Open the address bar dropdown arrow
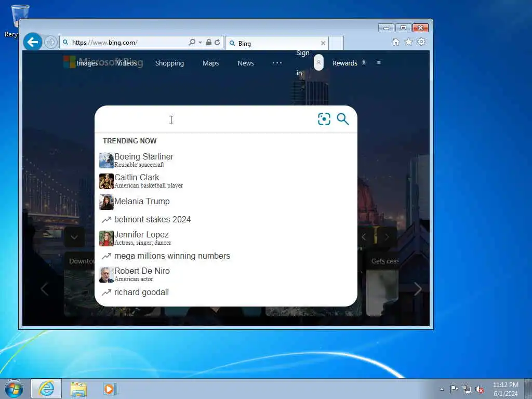The width and height of the screenshot is (532, 399). 200,43
